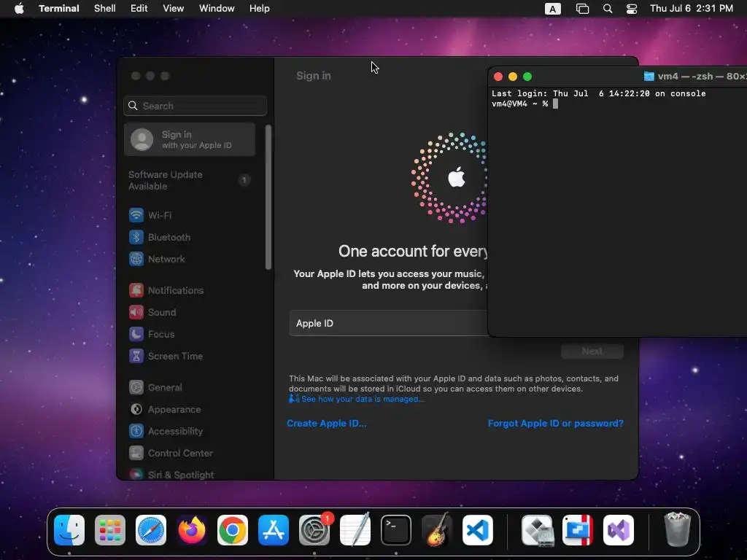This screenshot has height=560, width=747.
Task: Open System Settings from the Dock
Action: click(x=314, y=530)
